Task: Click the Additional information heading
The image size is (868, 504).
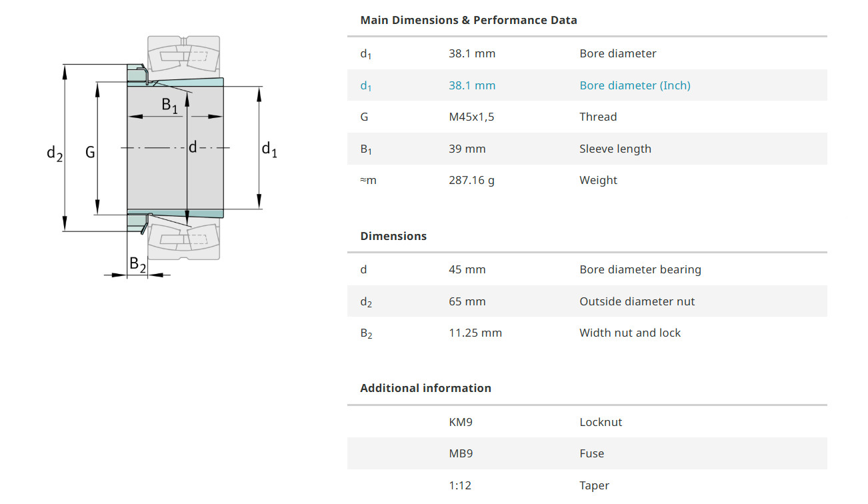Action: pyautogui.click(x=425, y=388)
